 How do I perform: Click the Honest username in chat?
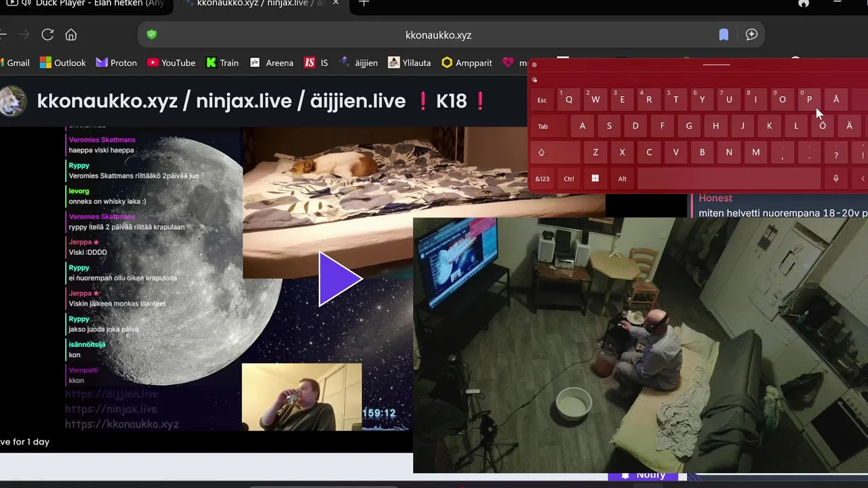[715, 198]
